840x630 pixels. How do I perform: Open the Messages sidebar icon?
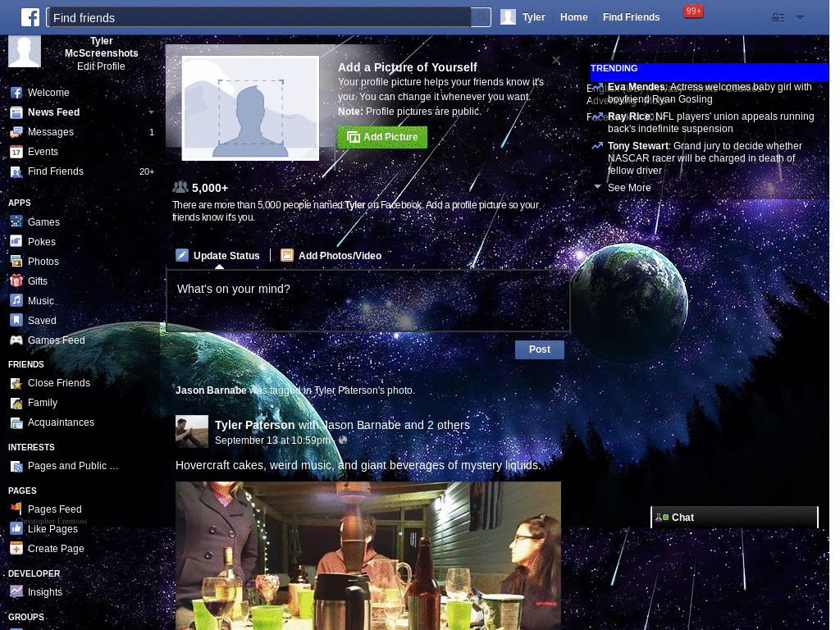(x=16, y=132)
